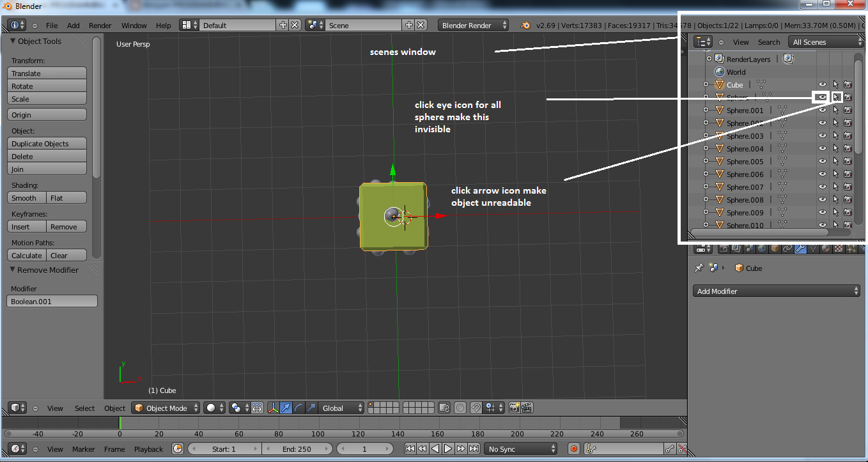
Task: Click the Insert keyframes button
Action: pyautogui.click(x=27, y=226)
